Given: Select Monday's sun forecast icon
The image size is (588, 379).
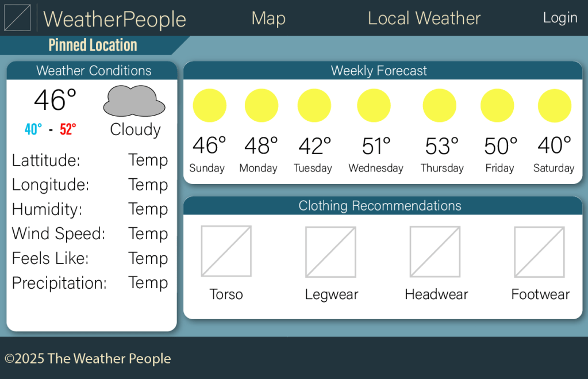Looking at the screenshot, I should (262, 106).
